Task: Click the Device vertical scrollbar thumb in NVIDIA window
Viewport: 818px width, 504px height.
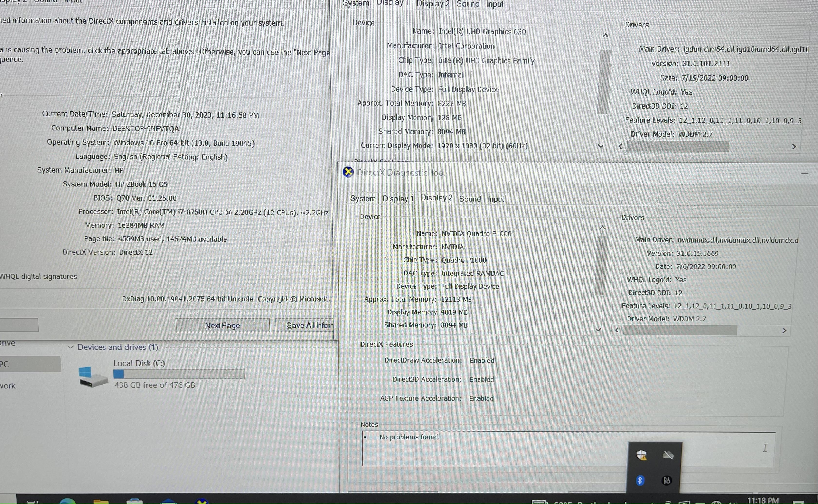Action: pyautogui.click(x=601, y=266)
